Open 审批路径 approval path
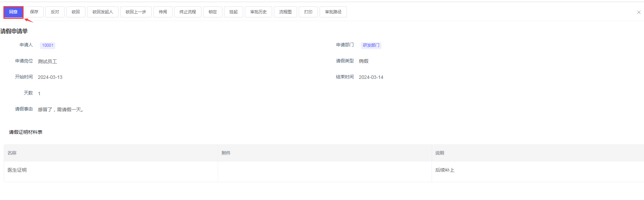Screen dimensions: 644x200 point(333,12)
